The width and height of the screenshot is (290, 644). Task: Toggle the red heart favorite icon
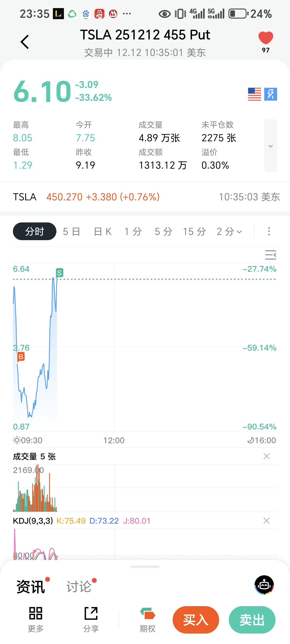click(266, 38)
